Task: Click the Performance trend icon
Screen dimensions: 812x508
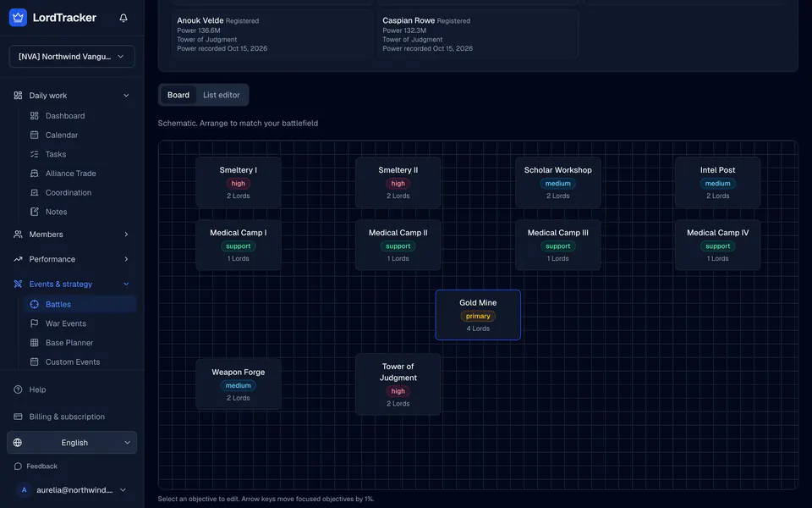Action: pos(18,259)
